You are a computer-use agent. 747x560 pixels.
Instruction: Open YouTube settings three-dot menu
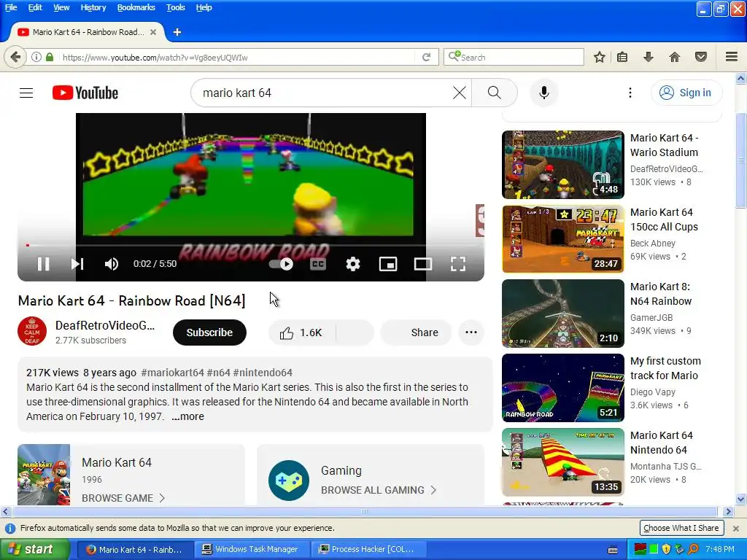(x=630, y=93)
